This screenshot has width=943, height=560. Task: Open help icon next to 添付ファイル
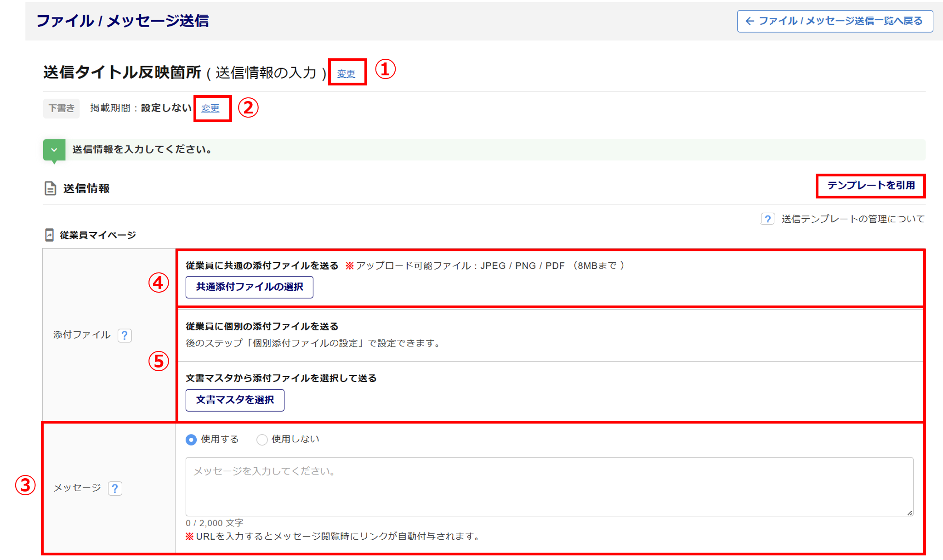(x=125, y=335)
